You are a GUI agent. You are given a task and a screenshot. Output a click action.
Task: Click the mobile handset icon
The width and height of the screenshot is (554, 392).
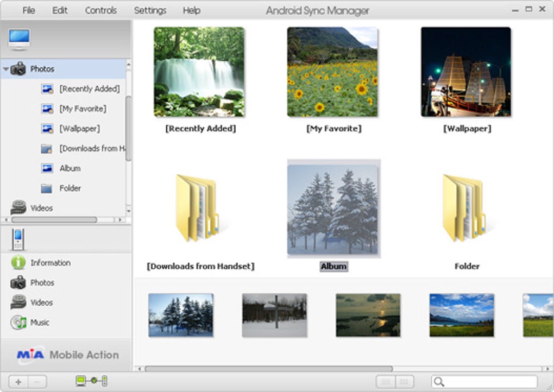click(18, 239)
